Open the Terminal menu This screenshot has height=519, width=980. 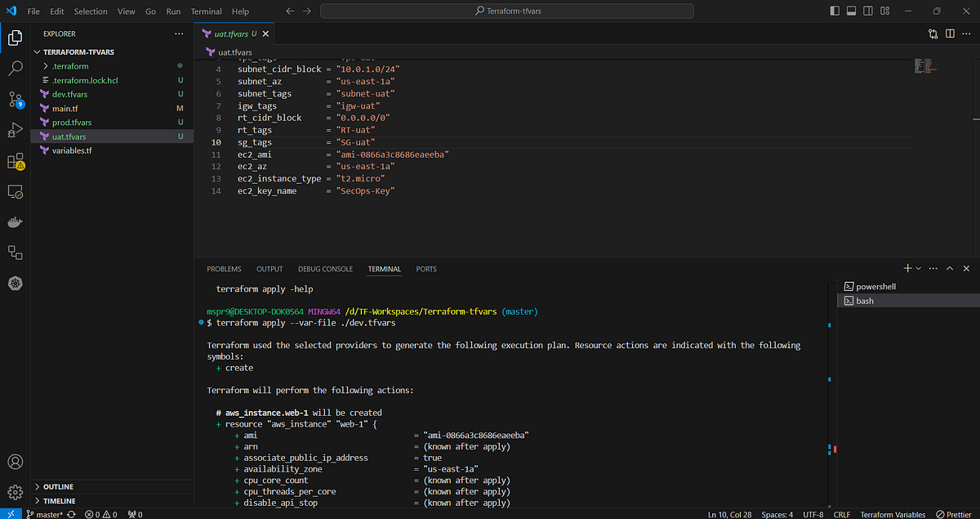click(x=206, y=11)
